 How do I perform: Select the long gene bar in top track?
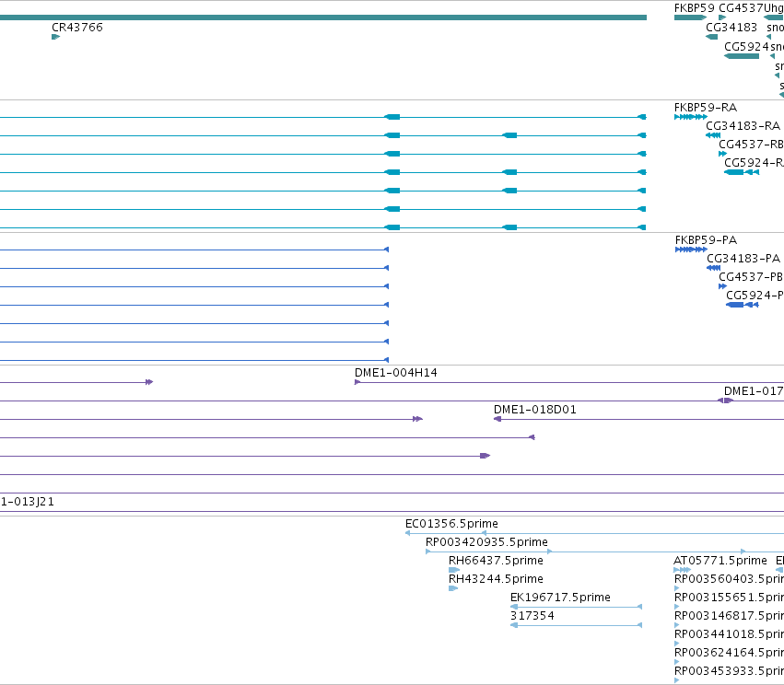[x=323, y=17]
